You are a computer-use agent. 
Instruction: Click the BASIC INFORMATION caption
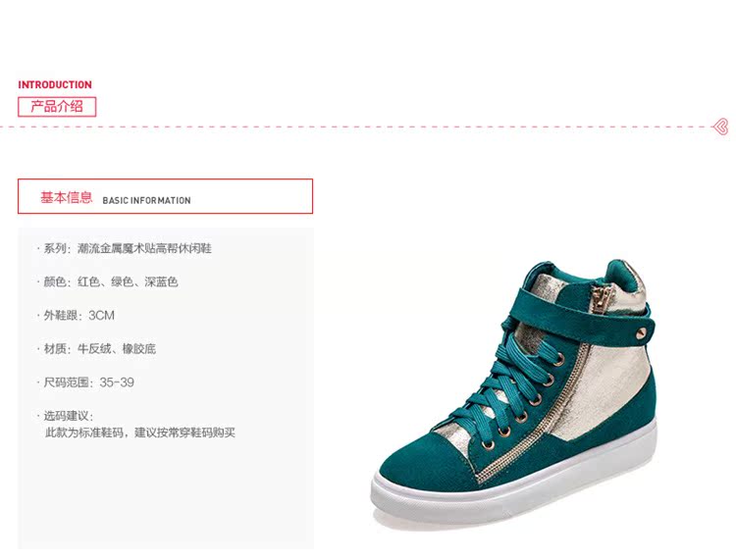(x=146, y=200)
